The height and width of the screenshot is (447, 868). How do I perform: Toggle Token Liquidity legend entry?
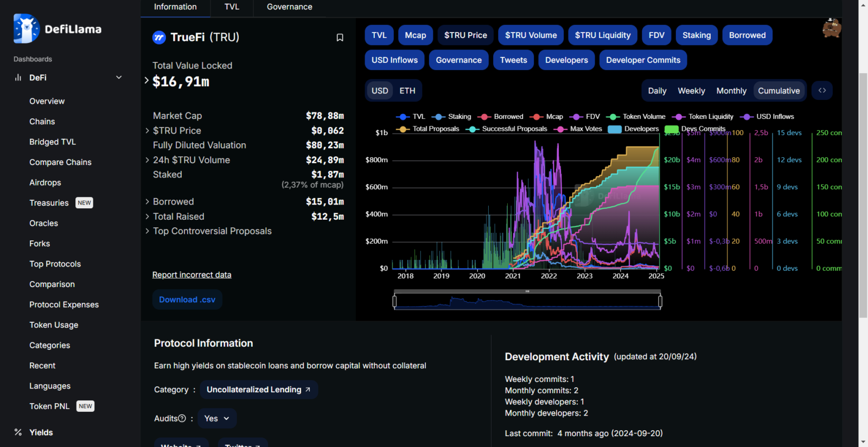click(x=703, y=117)
